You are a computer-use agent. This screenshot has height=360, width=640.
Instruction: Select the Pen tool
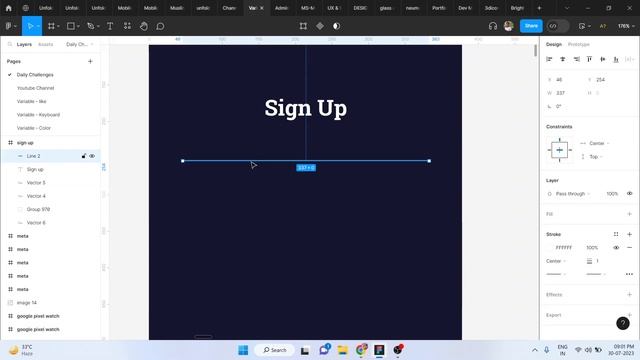(90, 26)
